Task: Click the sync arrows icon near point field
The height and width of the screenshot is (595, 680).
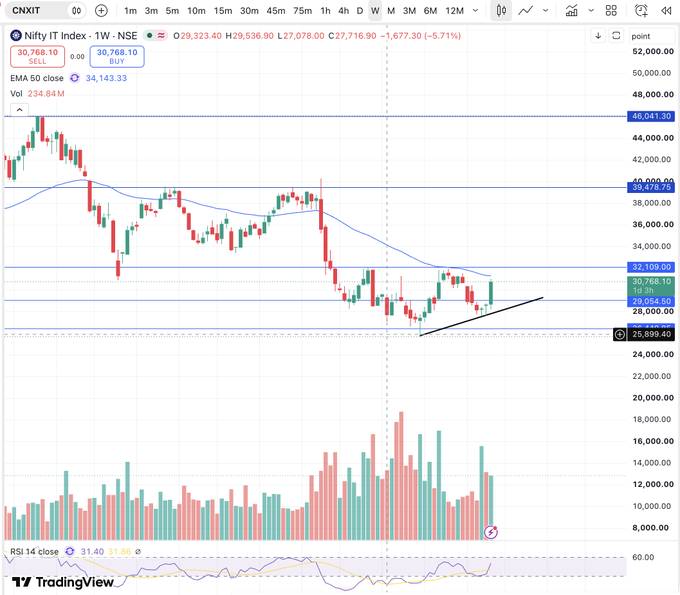Action: click(616, 36)
